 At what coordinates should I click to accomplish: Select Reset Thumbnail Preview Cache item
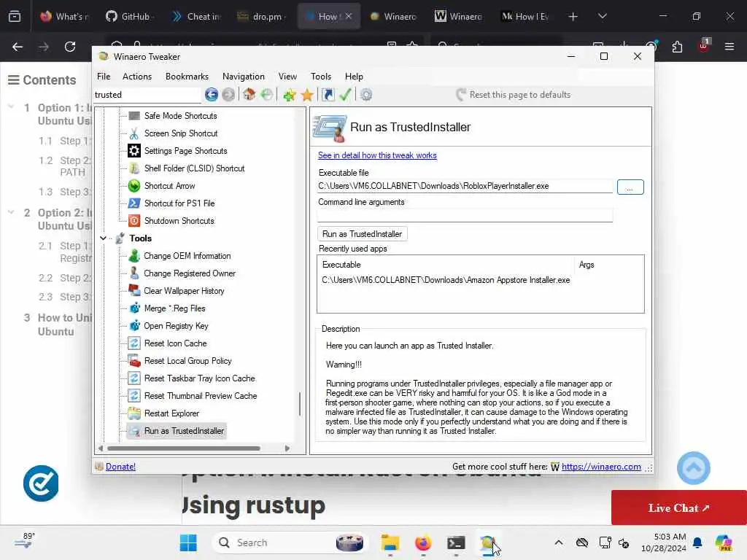click(x=200, y=396)
